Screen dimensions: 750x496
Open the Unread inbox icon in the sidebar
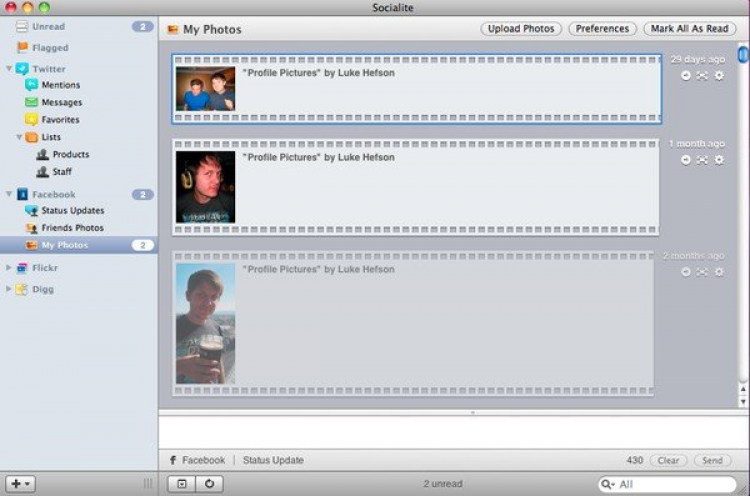(22, 26)
